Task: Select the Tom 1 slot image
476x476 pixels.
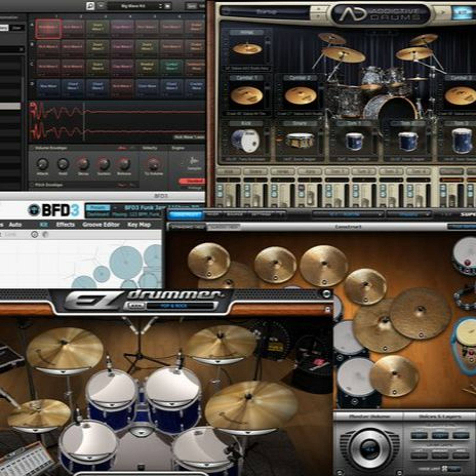Action: coord(354,141)
